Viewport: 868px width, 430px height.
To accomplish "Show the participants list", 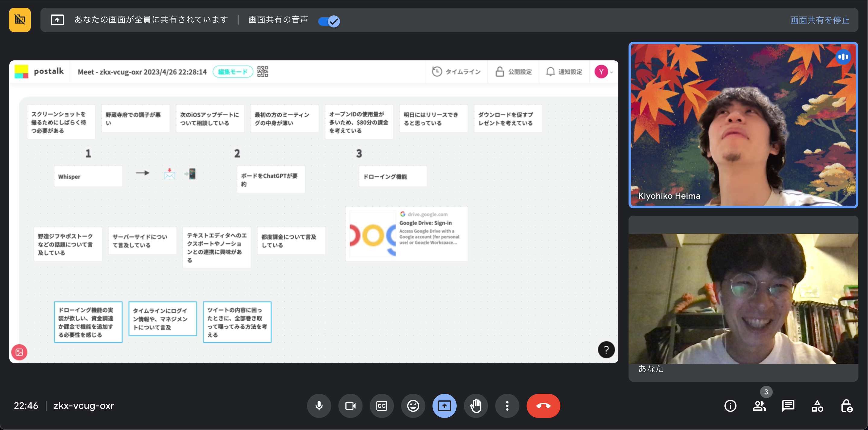I will [759, 406].
